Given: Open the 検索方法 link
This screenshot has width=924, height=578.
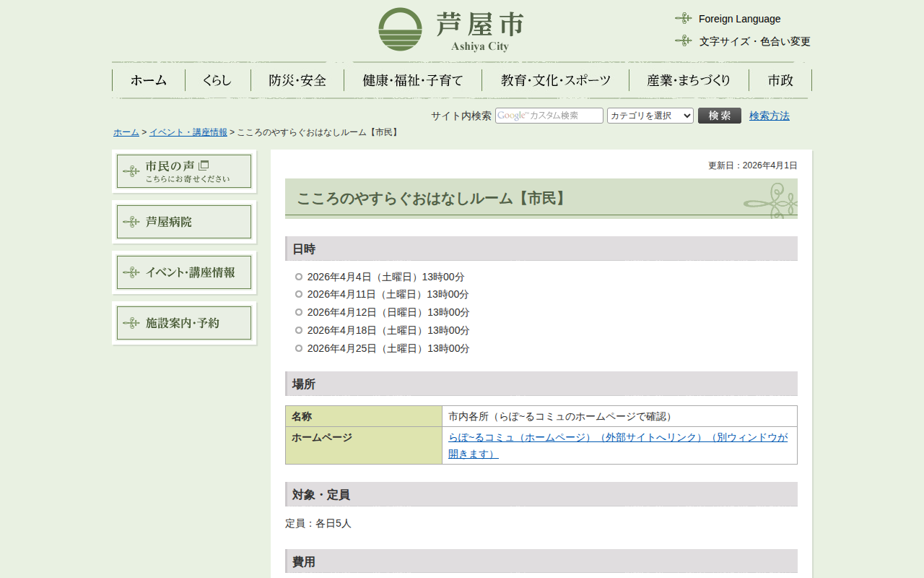Looking at the screenshot, I should tap(769, 116).
